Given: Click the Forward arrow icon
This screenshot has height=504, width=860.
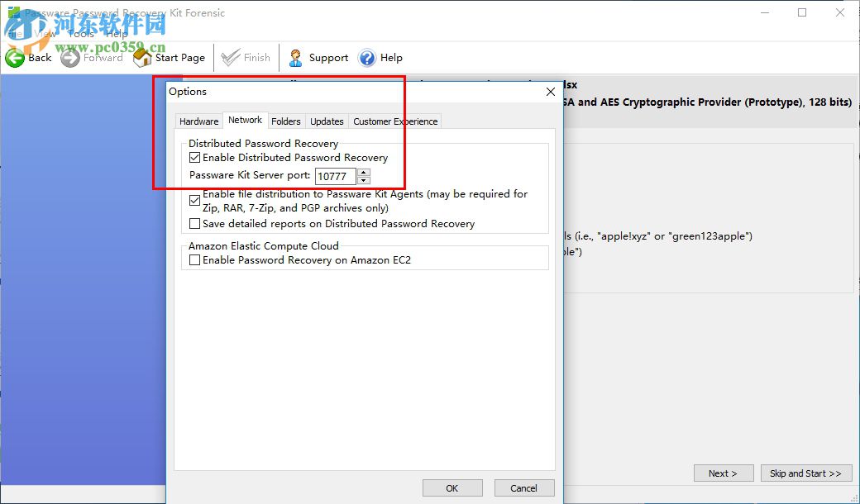Looking at the screenshot, I should (x=70, y=58).
